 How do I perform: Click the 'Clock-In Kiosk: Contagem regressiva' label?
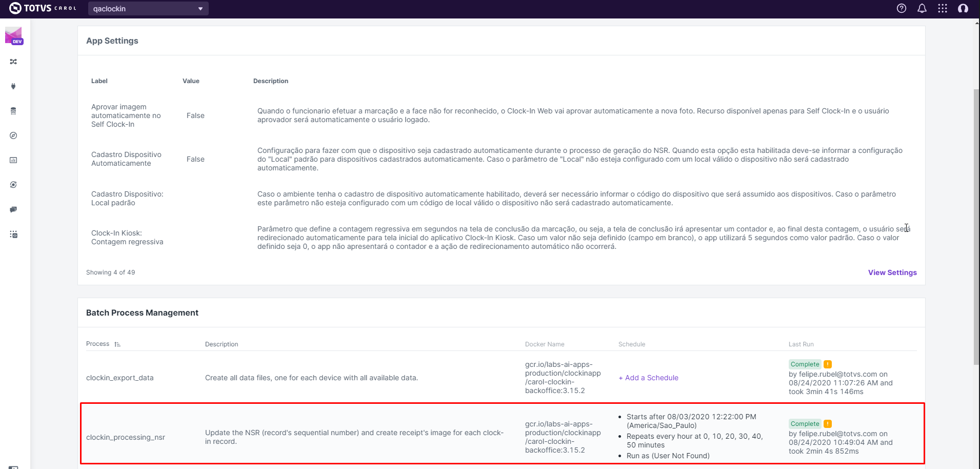127,238
